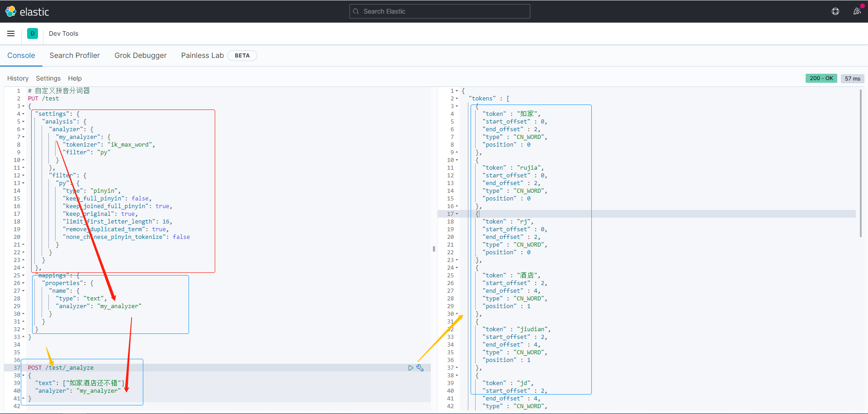Collapse output token object at line 10
This screenshot has width=868, height=414.
point(457,160)
